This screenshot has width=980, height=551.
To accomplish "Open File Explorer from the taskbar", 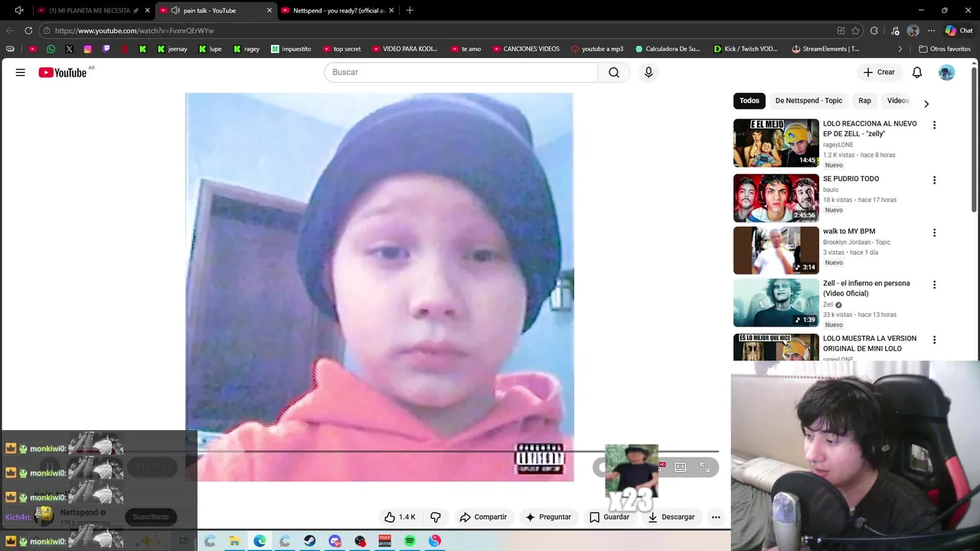I will [x=234, y=541].
